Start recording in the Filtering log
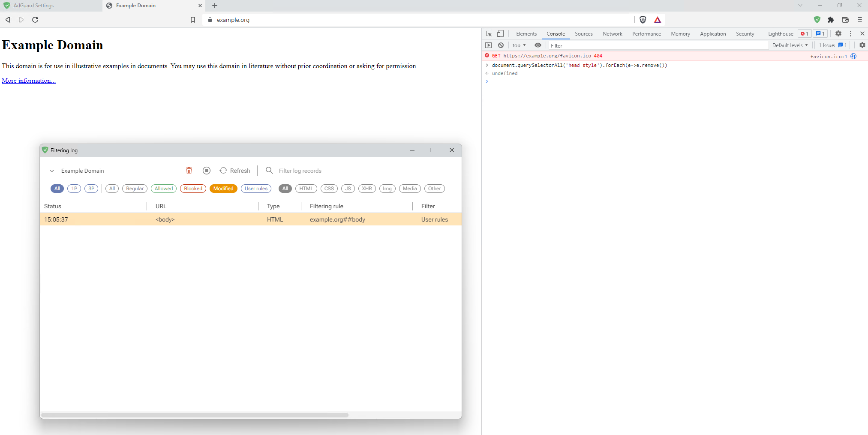The height and width of the screenshot is (435, 868). click(x=206, y=171)
